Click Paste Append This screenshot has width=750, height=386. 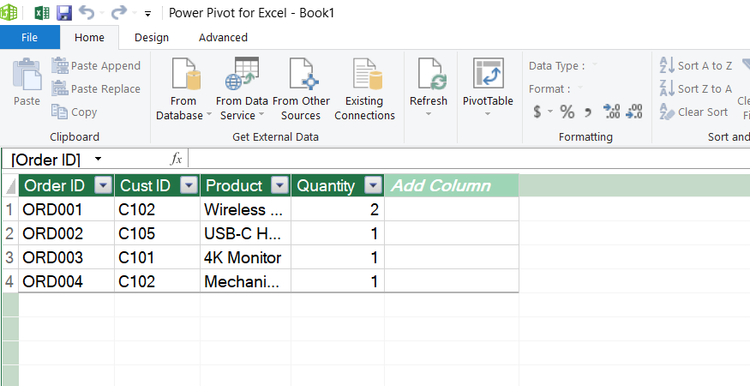coord(96,66)
